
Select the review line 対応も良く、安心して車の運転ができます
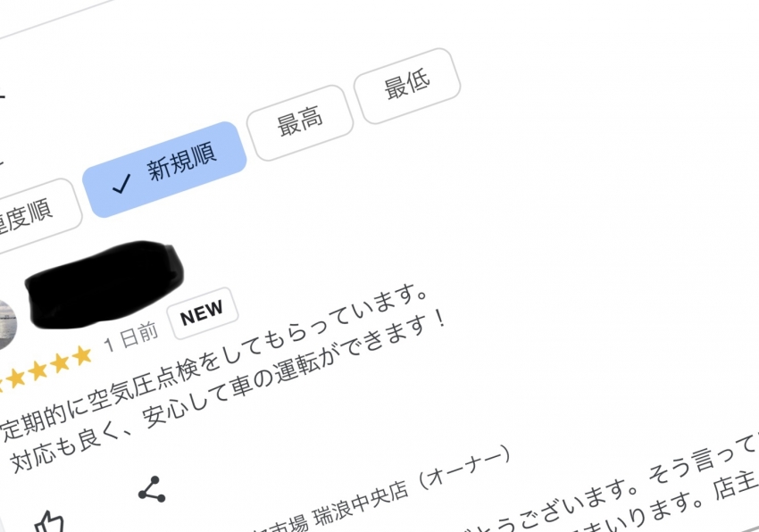pos(228,391)
